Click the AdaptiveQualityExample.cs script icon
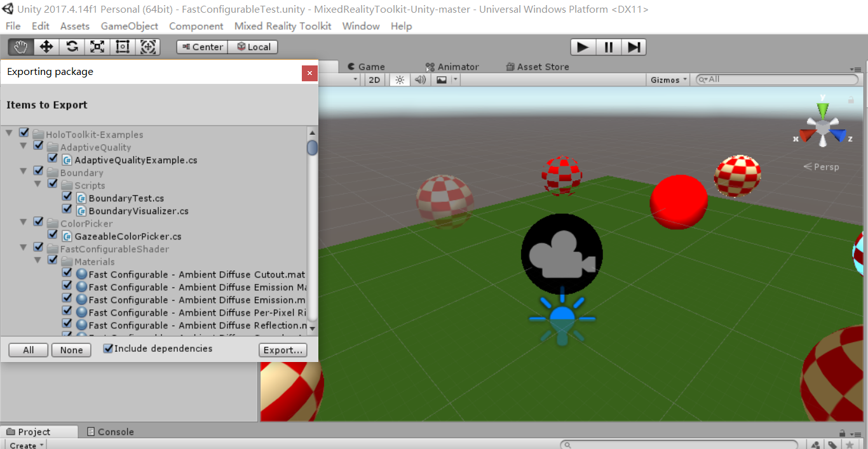 67,160
